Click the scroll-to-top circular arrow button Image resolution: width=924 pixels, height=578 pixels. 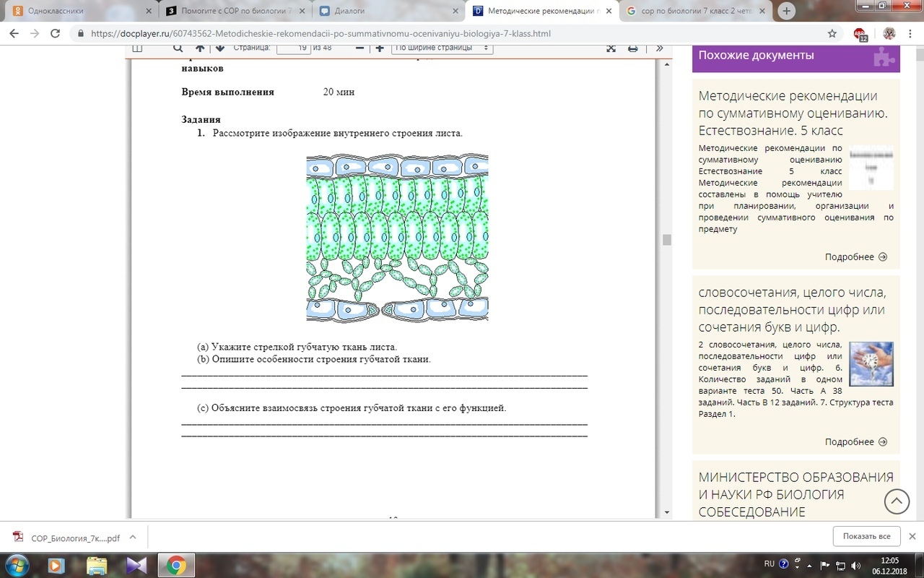pos(897,501)
